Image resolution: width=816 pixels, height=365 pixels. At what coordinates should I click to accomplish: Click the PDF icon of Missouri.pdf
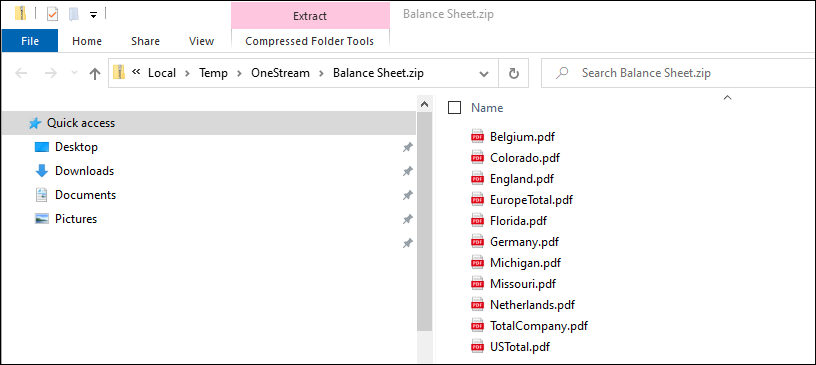tap(477, 284)
